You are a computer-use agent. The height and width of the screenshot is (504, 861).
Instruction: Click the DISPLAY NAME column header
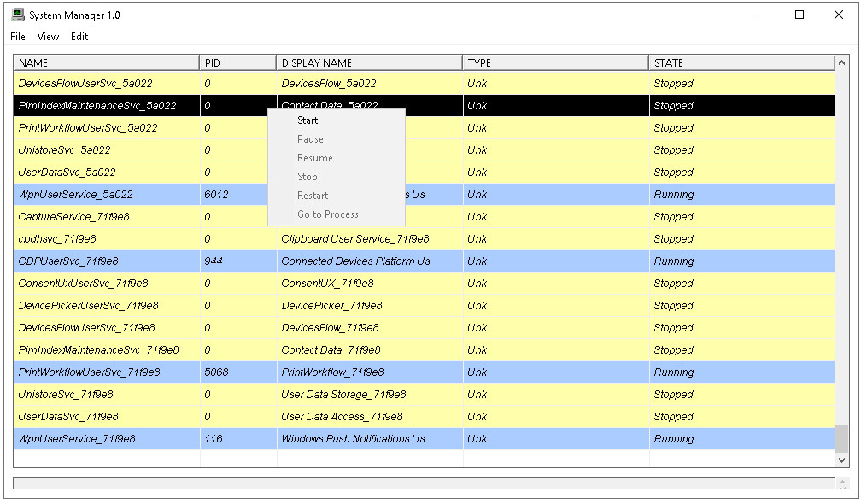click(370, 62)
